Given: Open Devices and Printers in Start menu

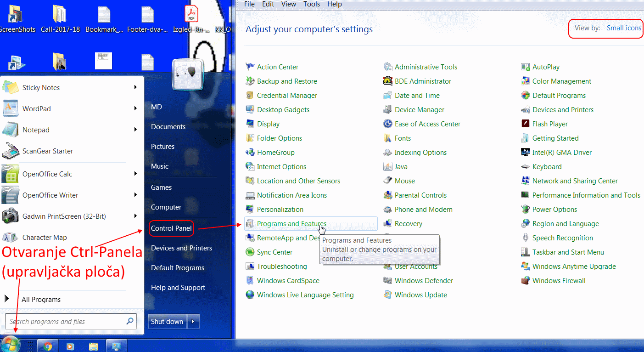Looking at the screenshot, I should tap(181, 248).
